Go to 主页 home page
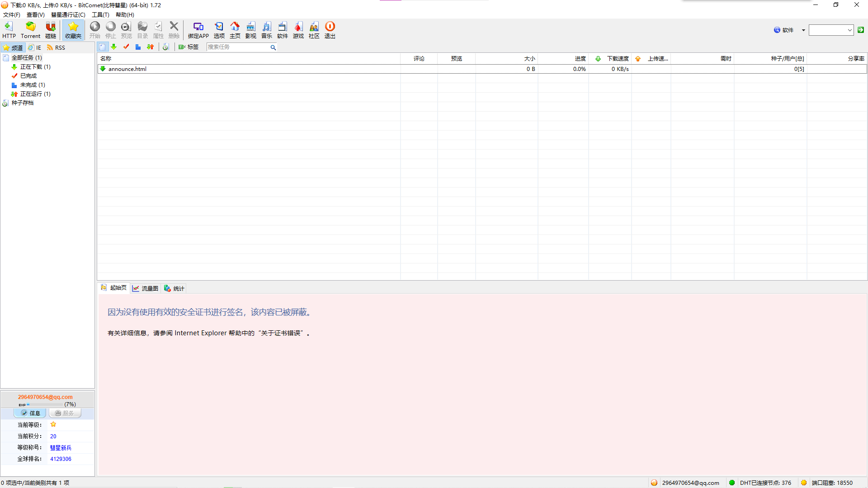The height and width of the screenshot is (488, 868). pos(235,30)
